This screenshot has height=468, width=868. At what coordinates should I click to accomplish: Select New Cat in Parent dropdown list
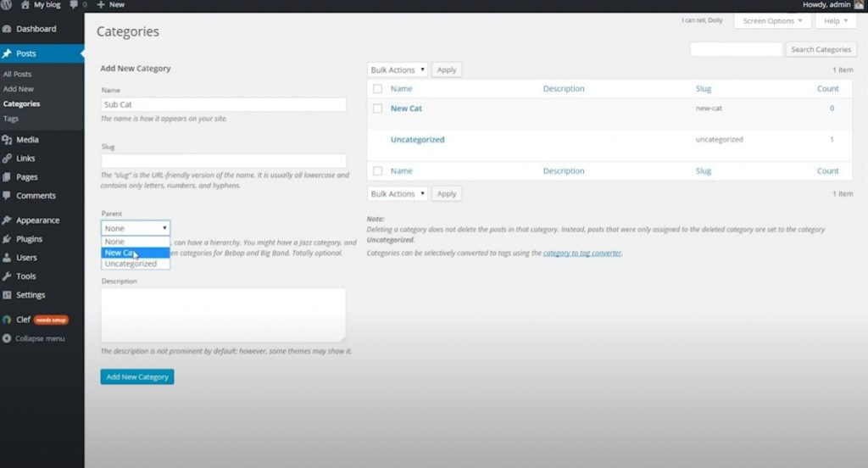(x=120, y=253)
